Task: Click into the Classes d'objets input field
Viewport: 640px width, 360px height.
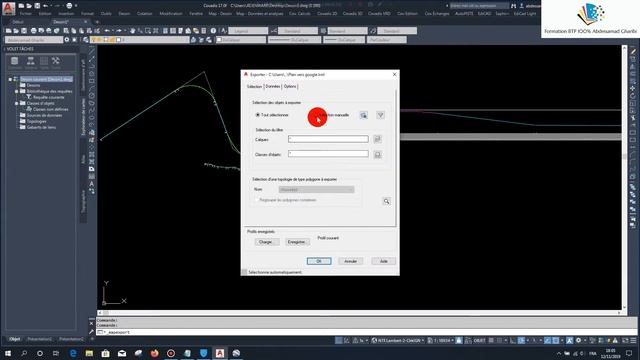Action: (328, 154)
